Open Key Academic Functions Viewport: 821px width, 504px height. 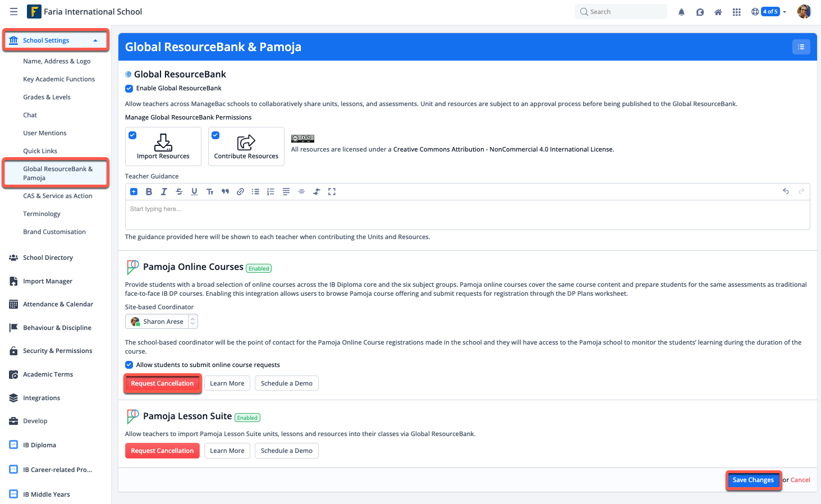click(x=59, y=79)
